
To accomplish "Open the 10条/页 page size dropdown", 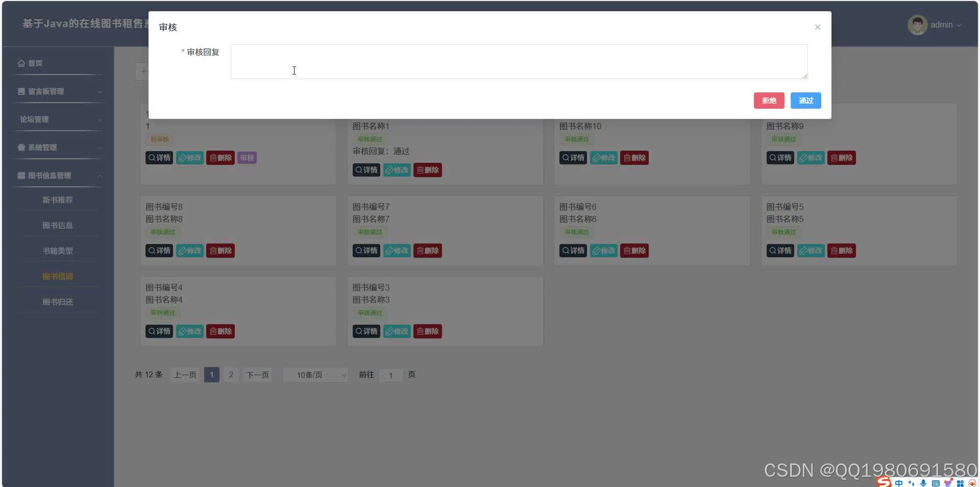I will tap(315, 375).
